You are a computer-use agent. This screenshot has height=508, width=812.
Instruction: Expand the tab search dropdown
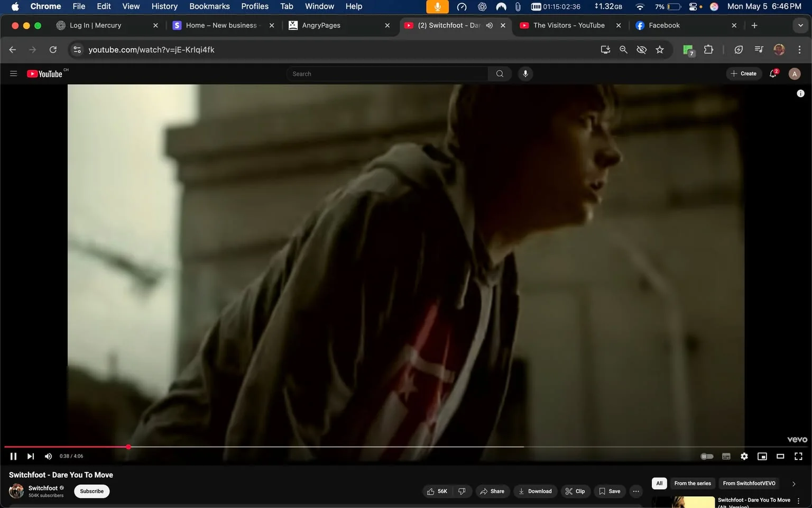point(800,25)
